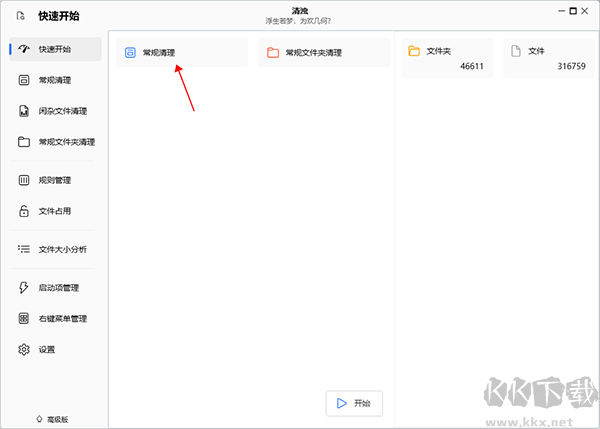Open 启动项管理 lightning icon entry

[58, 288]
